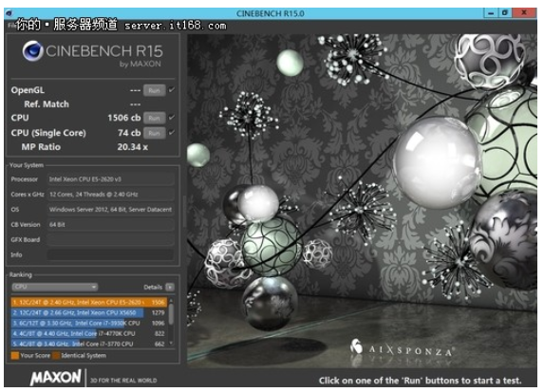The width and height of the screenshot is (544, 392).
Task: Toggle the CPU test checkbox
Action: pyautogui.click(x=172, y=118)
